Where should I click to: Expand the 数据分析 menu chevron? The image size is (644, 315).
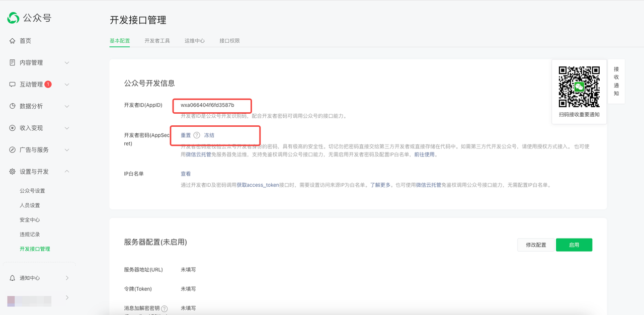point(67,106)
